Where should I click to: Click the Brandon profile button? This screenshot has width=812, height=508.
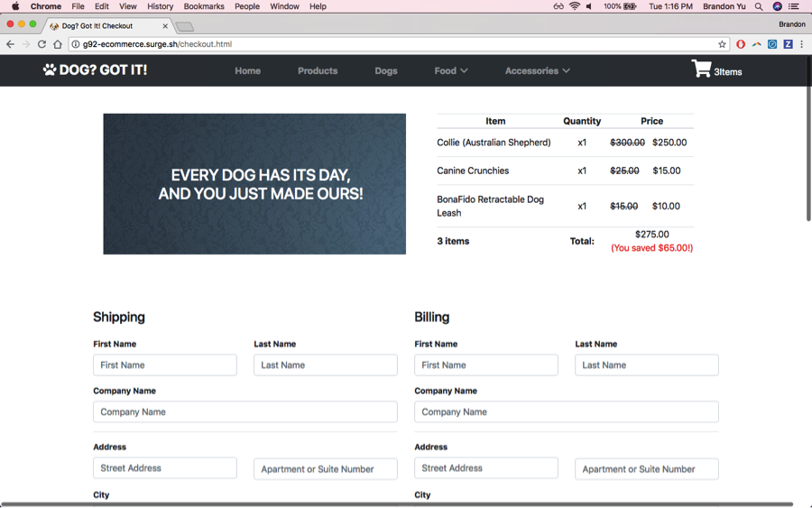[792, 24]
